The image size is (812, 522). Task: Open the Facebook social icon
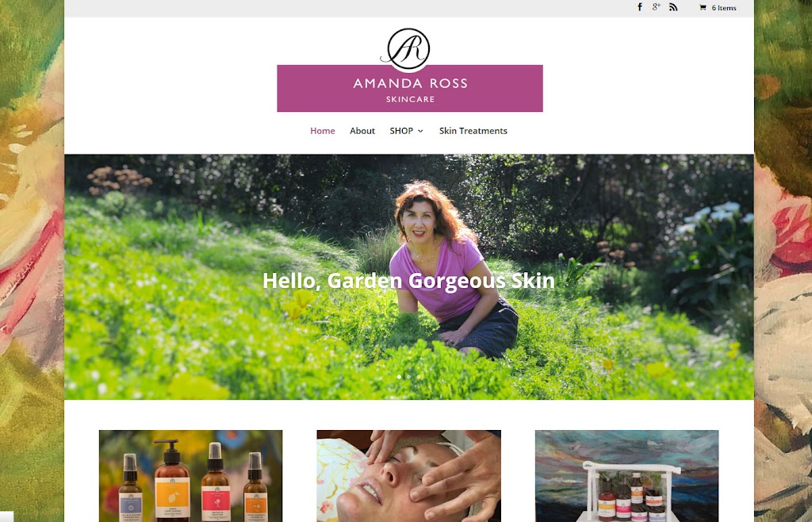(640, 7)
